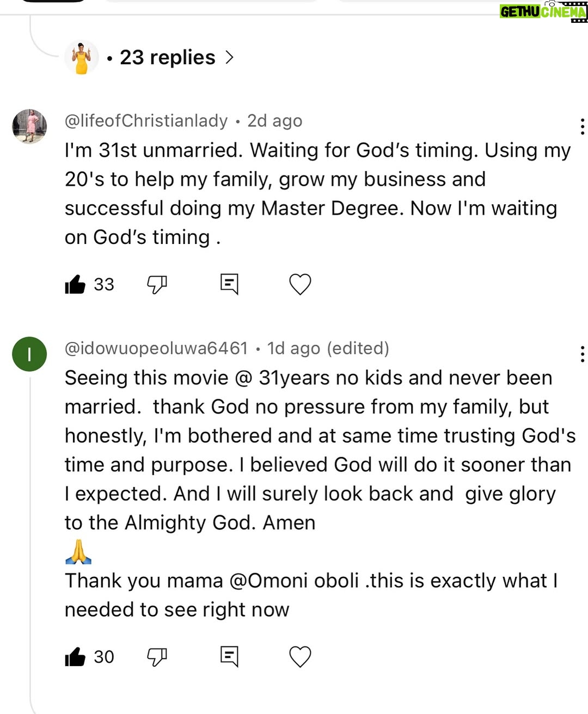The height and width of the screenshot is (714, 588).
Task: Tap the yellow-dress avatar beside replies
Action: 82,57
